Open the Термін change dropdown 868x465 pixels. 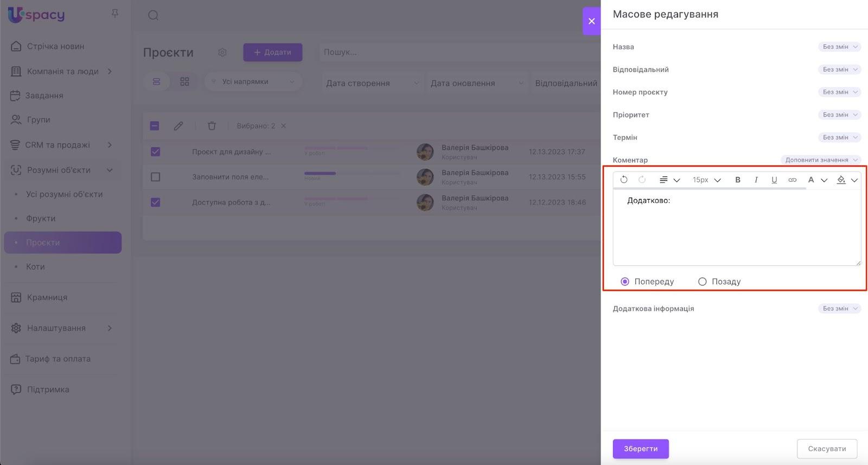pos(839,137)
